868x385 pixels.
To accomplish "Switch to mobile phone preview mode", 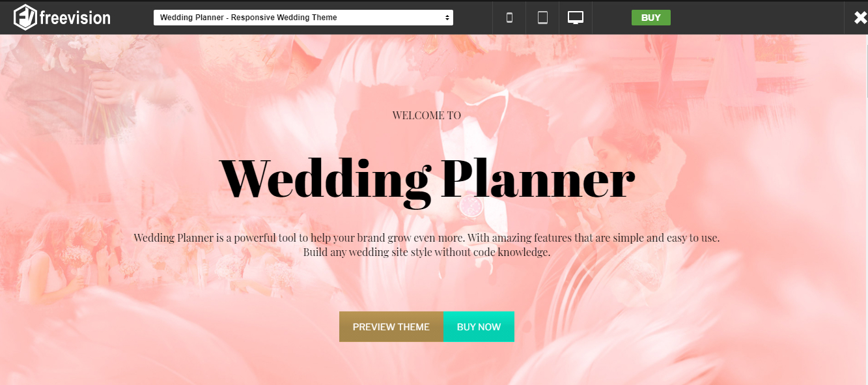I will pos(509,17).
